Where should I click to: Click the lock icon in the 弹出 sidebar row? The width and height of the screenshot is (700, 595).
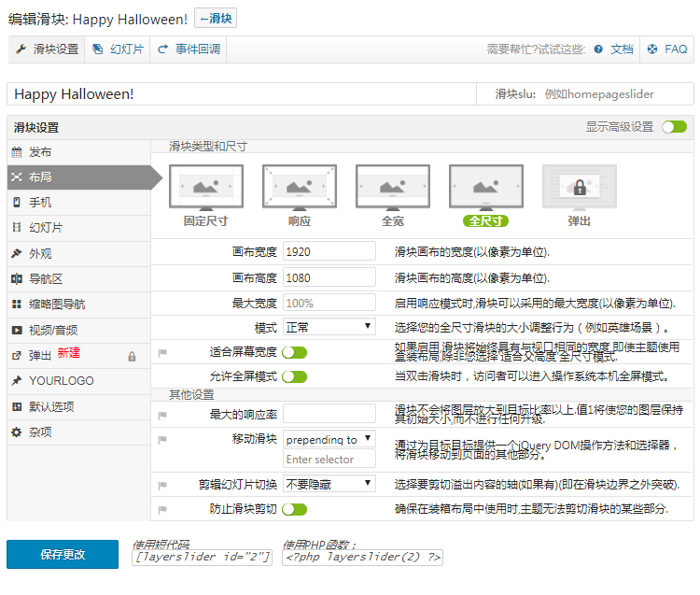pos(132,356)
